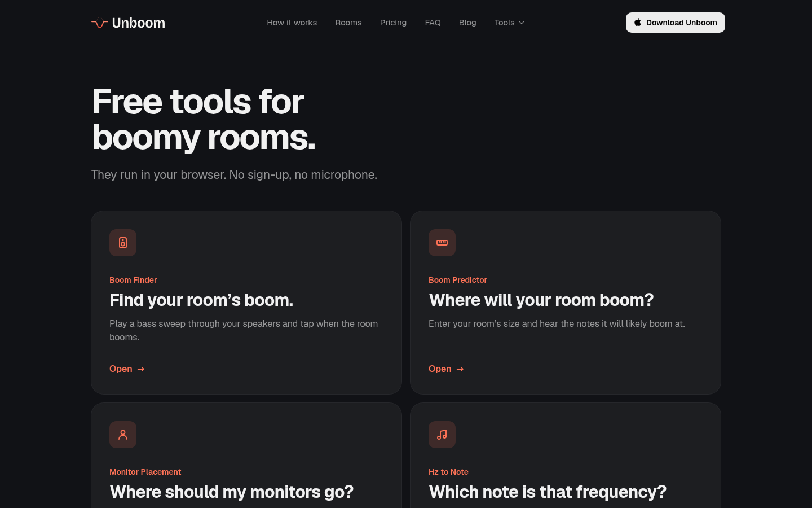Click heading 'Find your room's boom.'

tap(201, 300)
